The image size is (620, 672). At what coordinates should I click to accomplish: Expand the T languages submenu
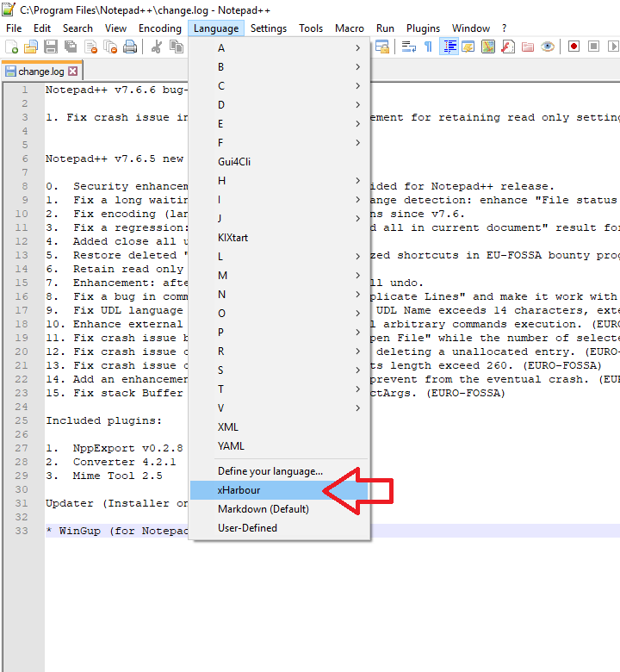click(279, 389)
